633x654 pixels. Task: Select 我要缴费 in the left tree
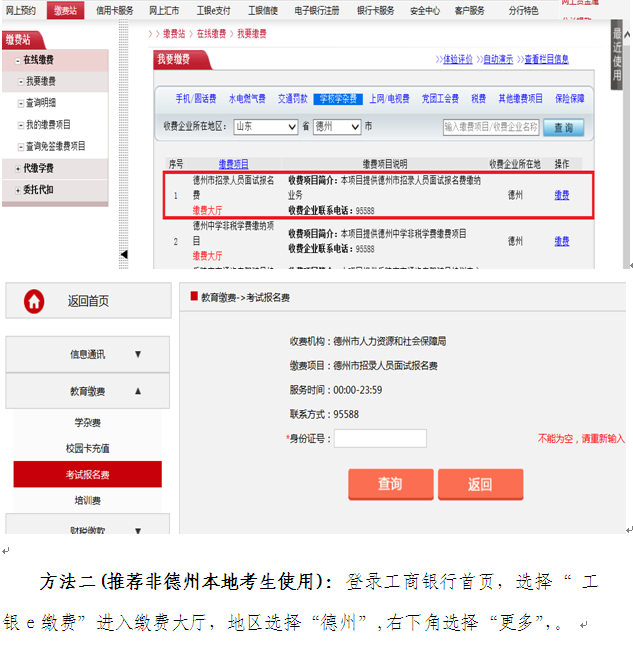41,81
